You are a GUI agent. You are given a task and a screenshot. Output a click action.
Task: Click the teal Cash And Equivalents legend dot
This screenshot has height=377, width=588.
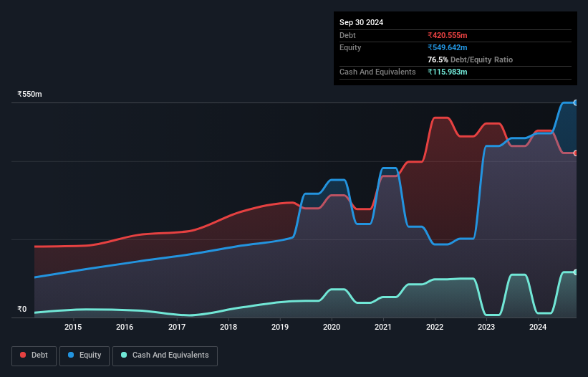tap(124, 355)
